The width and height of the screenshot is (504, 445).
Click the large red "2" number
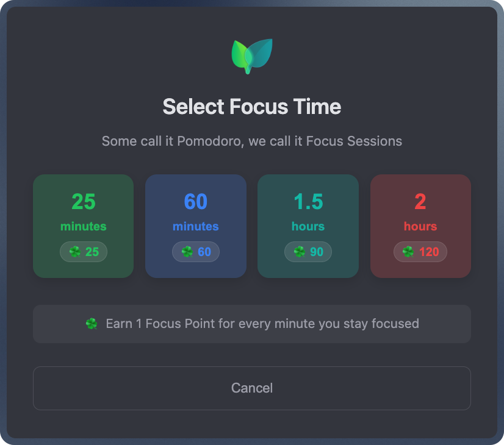tap(420, 201)
